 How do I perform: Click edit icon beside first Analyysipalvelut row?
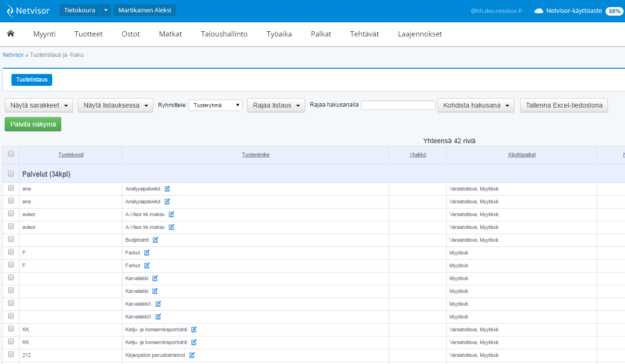point(167,189)
